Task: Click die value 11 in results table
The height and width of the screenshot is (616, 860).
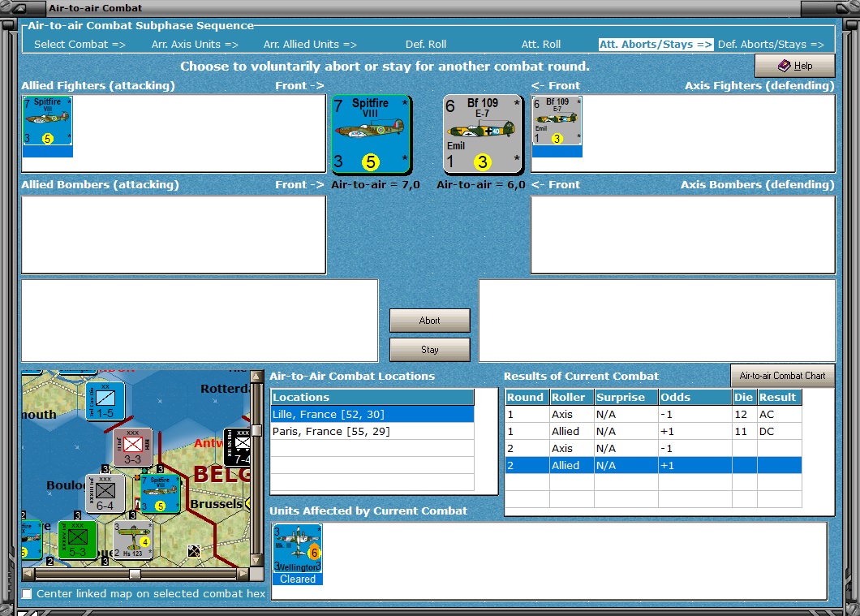Action: click(741, 431)
